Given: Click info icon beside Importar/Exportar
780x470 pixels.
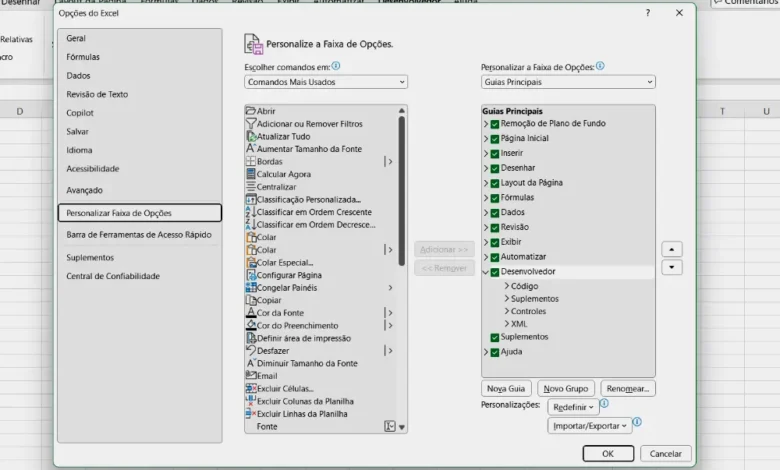Looking at the screenshot, I should click(637, 423).
